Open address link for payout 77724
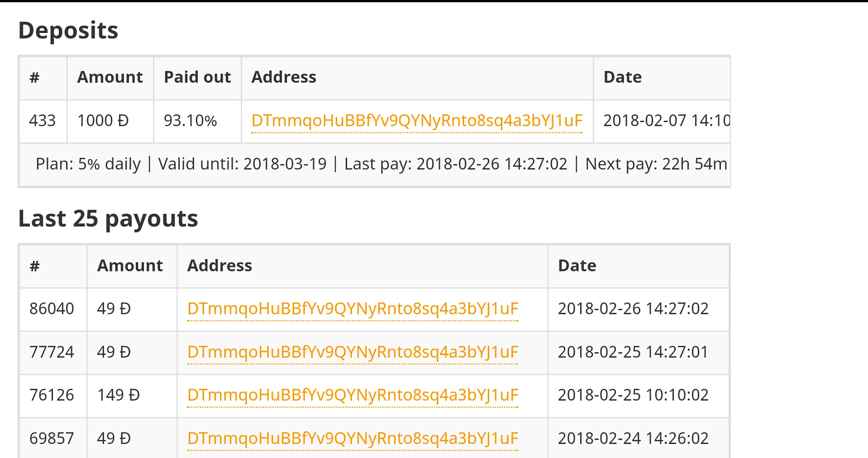Screen dimensions: 868x458 (353, 352)
